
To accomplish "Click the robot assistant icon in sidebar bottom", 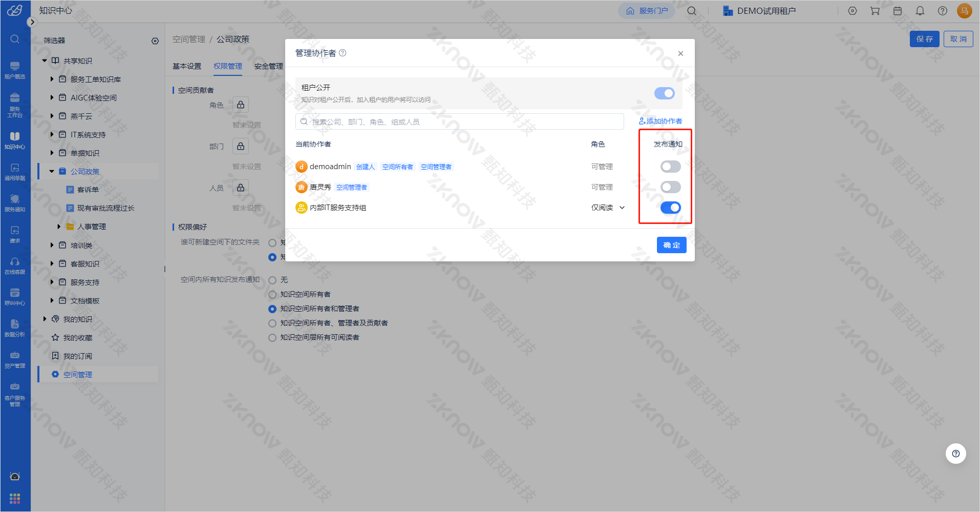I will point(15,476).
